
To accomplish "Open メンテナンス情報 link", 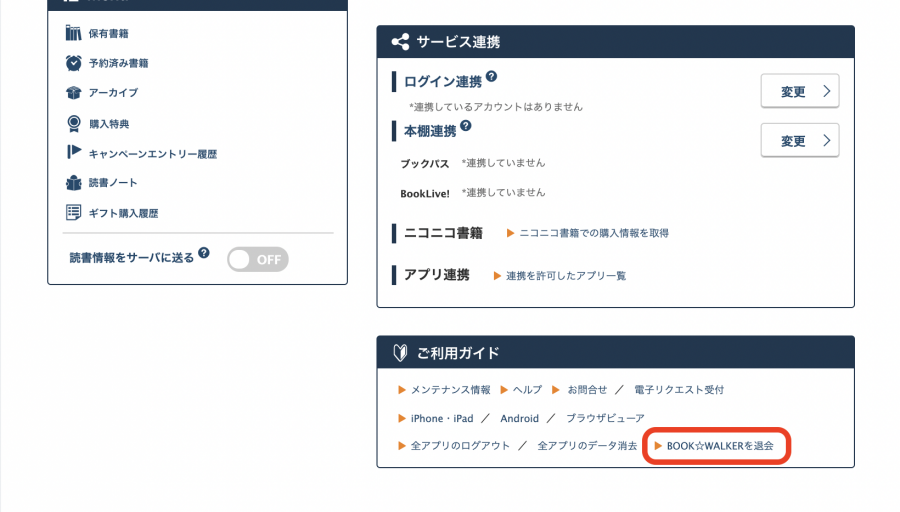I will [x=451, y=390].
